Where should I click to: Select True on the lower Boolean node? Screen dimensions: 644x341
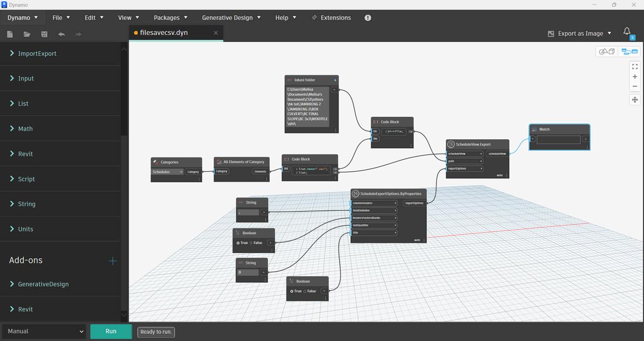(292, 291)
